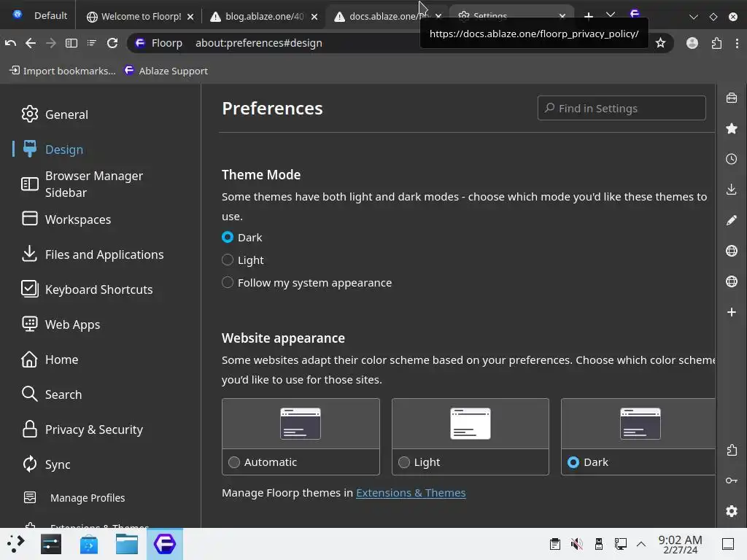Go back one page
The height and width of the screenshot is (560, 747).
click(x=31, y=43)
